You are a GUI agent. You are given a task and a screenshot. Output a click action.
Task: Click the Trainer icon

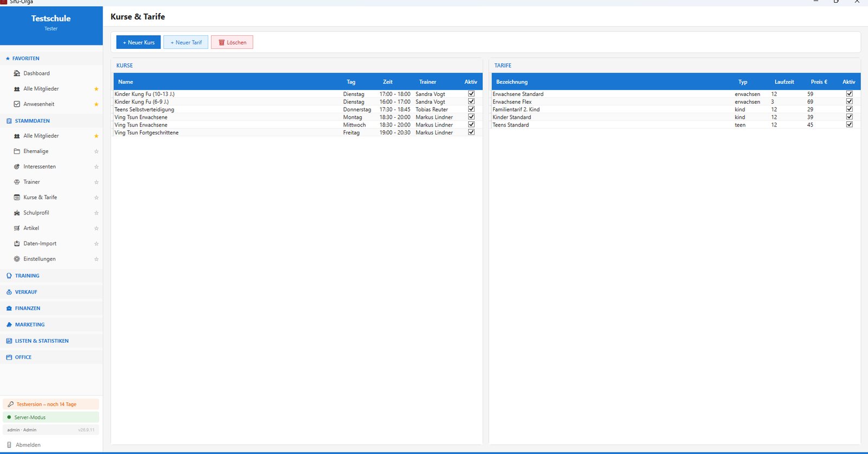click(x=17, y=182)
